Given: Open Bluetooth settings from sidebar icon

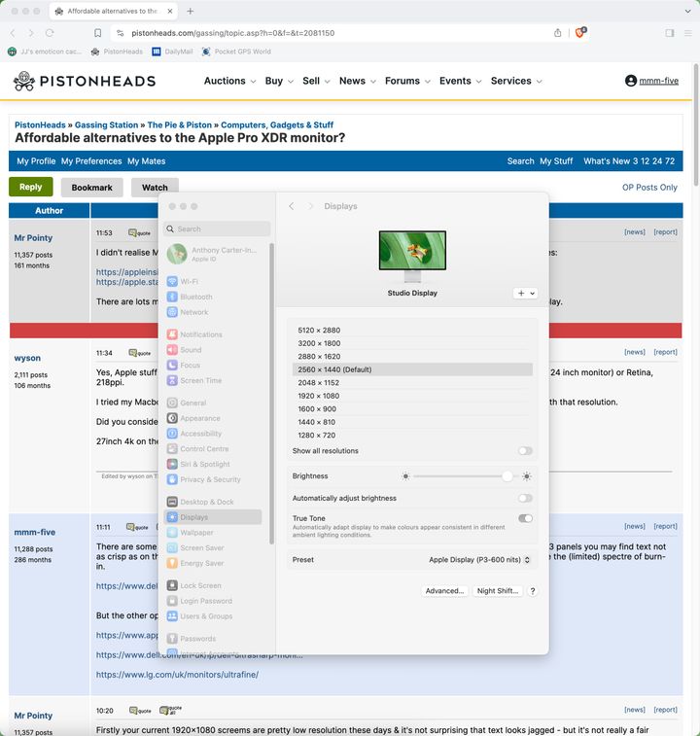Looking at the screenshot, I should (x=172, y=297).
